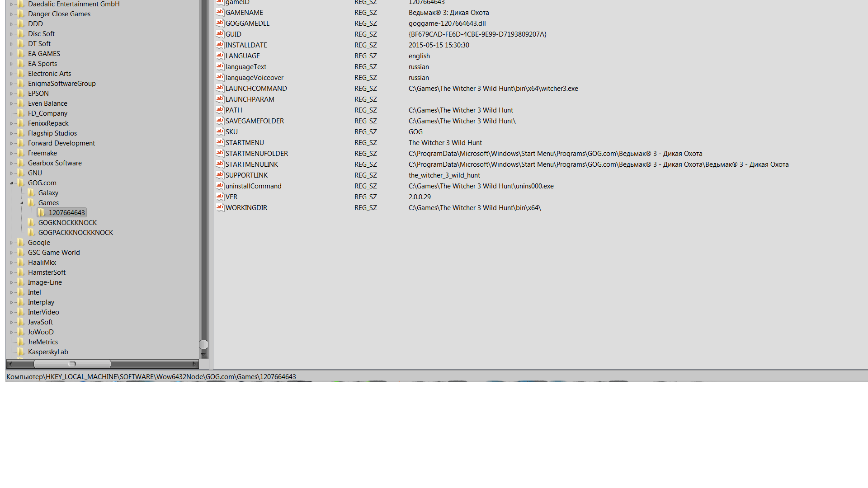Select the InterVideo registry key
The width and height of the screenshot is (868, 488).
click(43, 312)
